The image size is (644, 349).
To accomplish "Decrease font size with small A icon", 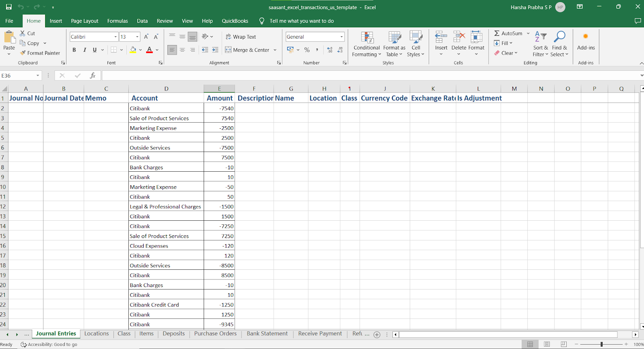I will point(156,37).
